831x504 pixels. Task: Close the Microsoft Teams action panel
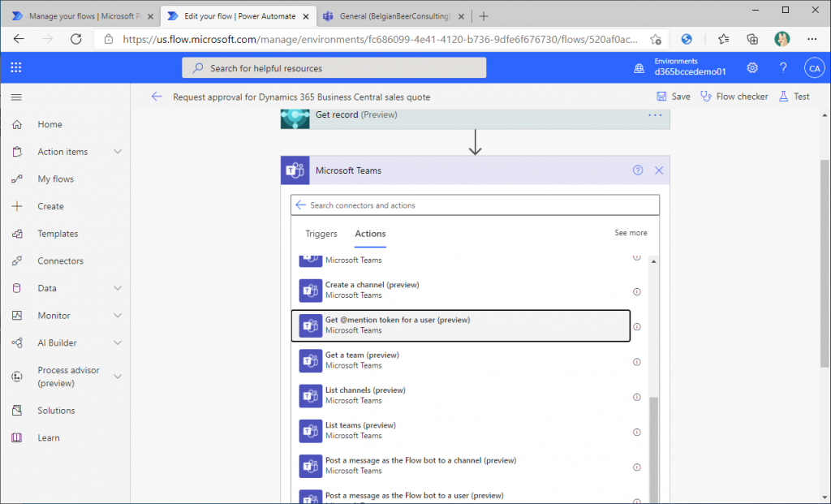coord(659,170)
